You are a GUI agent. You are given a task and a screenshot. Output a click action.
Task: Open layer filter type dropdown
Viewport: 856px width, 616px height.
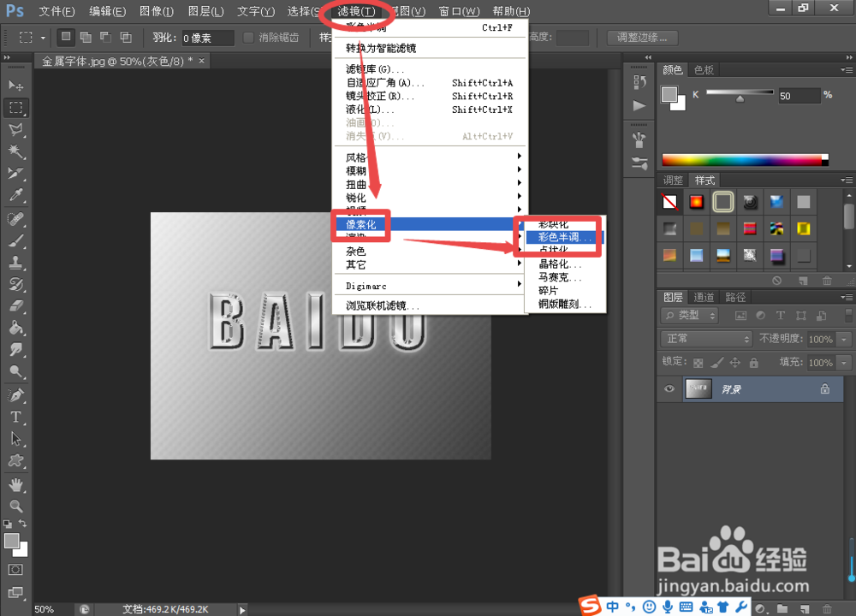click(x=689, y=316)
